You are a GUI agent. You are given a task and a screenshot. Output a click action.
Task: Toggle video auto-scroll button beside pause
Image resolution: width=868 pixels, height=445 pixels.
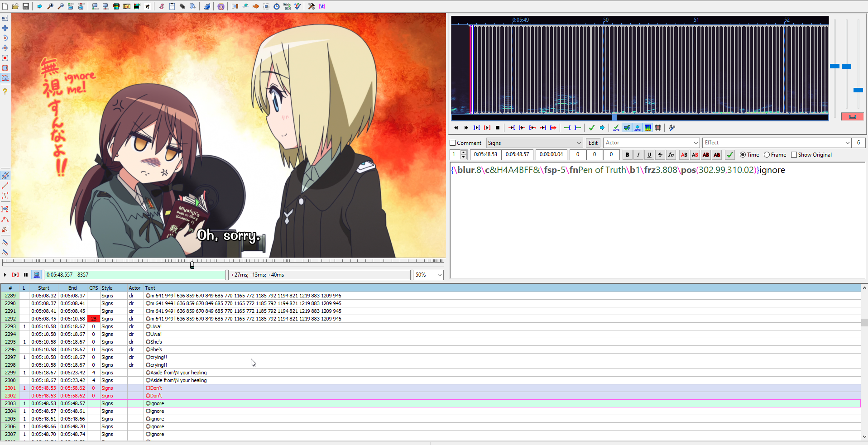[37, 275]
